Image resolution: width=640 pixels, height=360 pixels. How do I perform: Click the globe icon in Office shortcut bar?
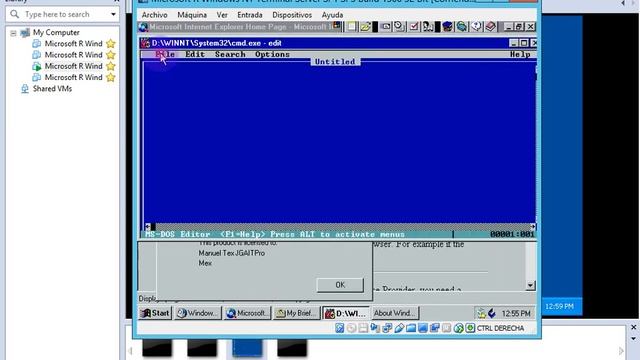click(462, 27)
